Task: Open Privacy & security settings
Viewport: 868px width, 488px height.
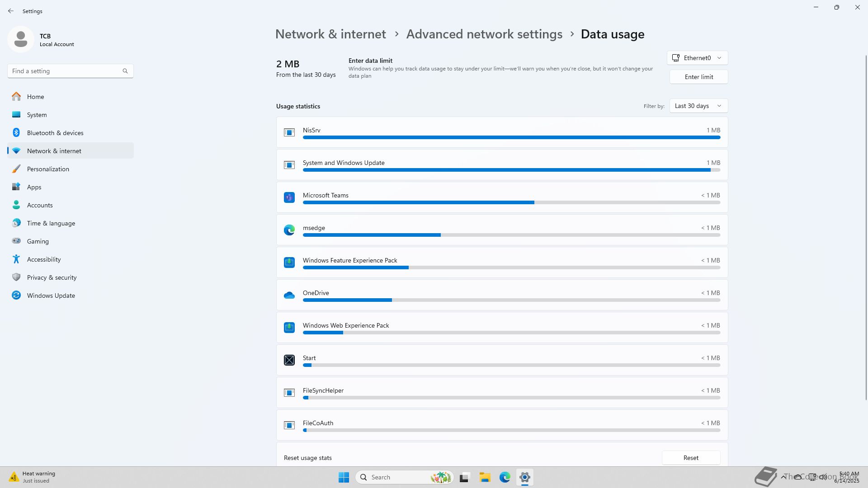Action: point(52,277)
